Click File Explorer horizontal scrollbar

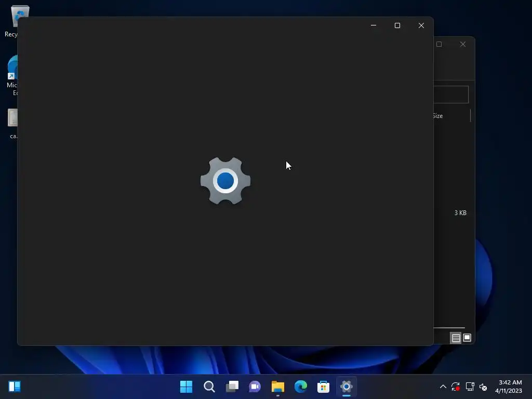pyautogui.click(x=449, y=328)
